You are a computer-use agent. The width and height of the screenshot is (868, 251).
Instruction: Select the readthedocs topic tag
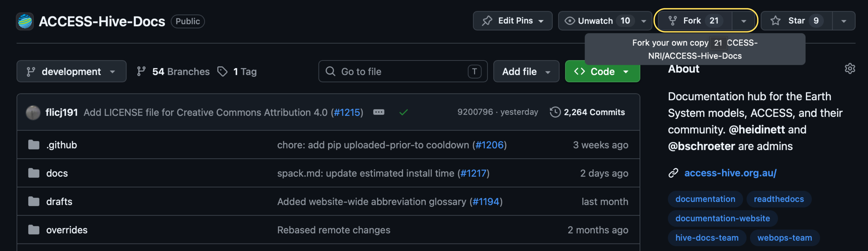[778, 199]
